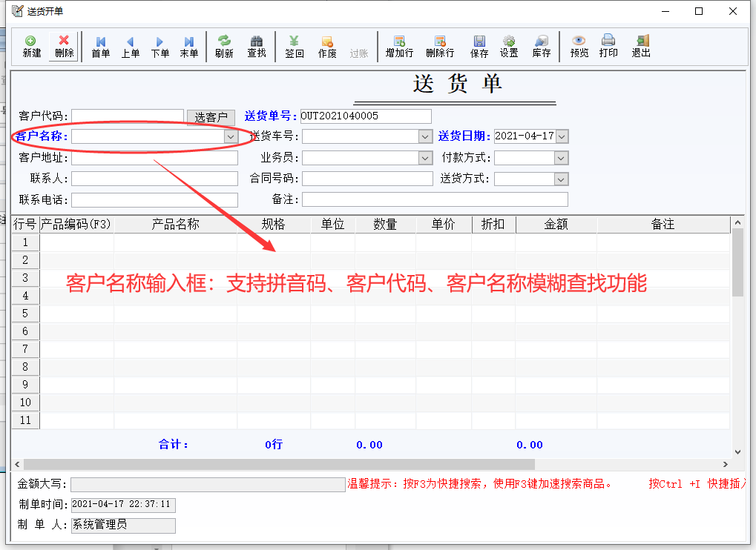Click the 产品名称 column header
Viewport: 756px width, 550px height.
pyautogui.click(x=176, y=225)
